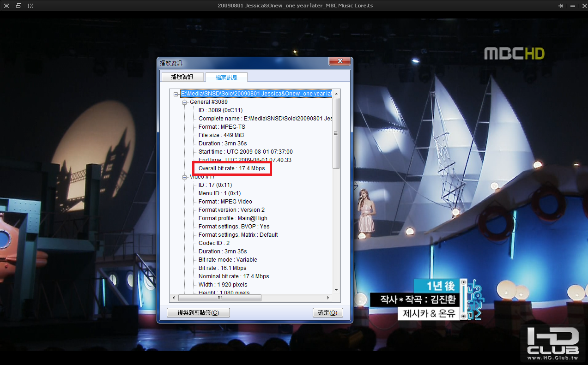588x365 pixels.
Task: Click the horizontal scrollbar thumb in file info tree
Action: click(x=220, y=298)
